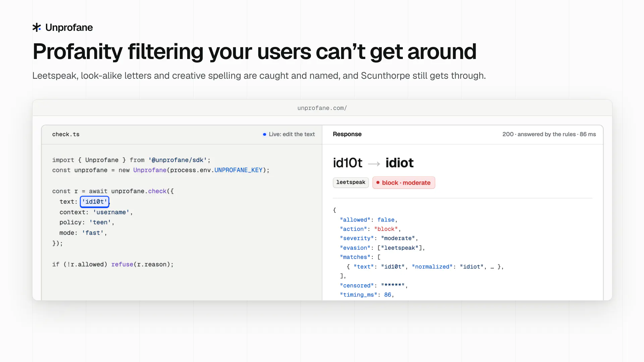This screenshot has height=362, width=644.
Task: Click the Response panel header
Action: tap(347, 134)
